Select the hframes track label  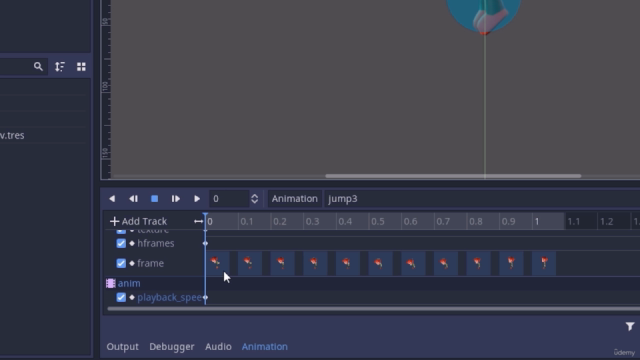pos(156,243)
